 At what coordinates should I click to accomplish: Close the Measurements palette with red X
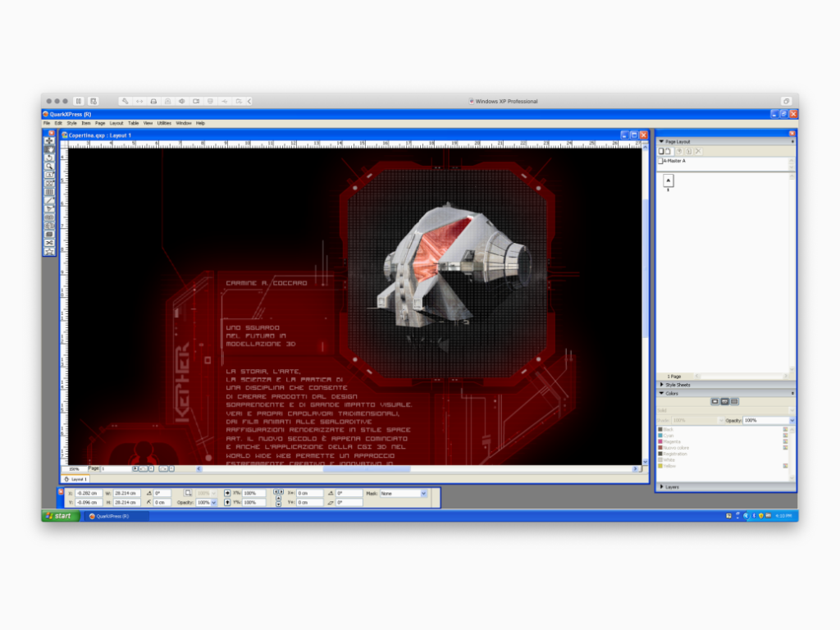[61, 491]
